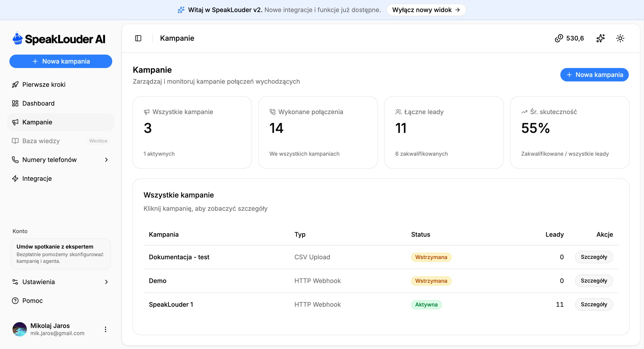Select the SpeakLouder 1 campaign name
The height and width of the screenshot is (349, 644).
pos(171,304)
